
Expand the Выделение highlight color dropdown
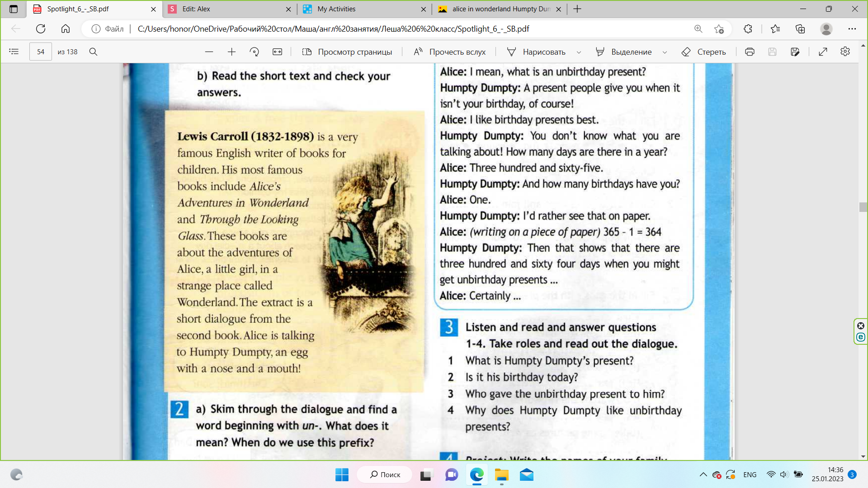pos(665,52)
